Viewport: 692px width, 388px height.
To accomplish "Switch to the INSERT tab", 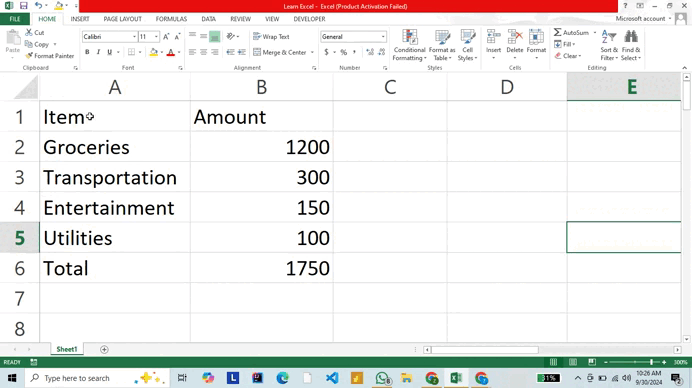I will [x=80, y=19].
